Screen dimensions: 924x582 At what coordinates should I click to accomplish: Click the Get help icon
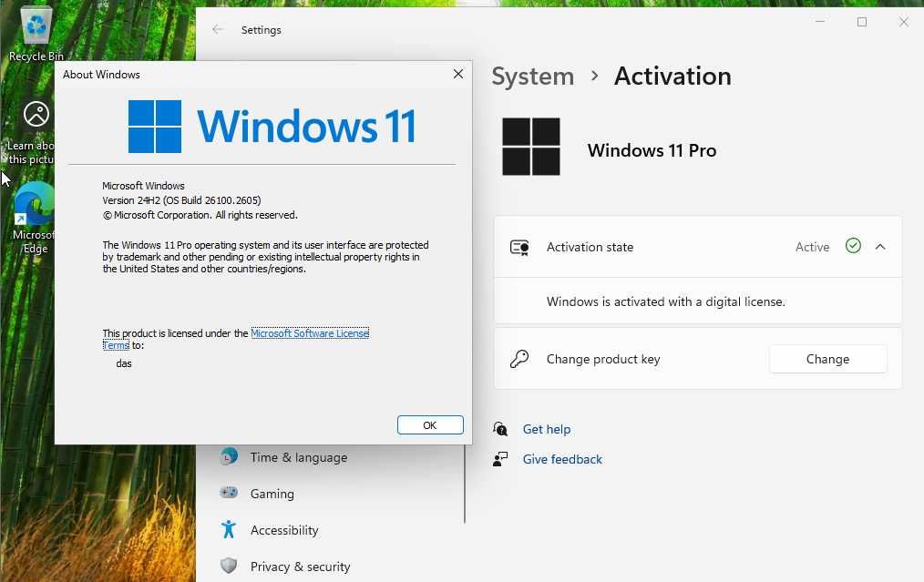(500, 429)
